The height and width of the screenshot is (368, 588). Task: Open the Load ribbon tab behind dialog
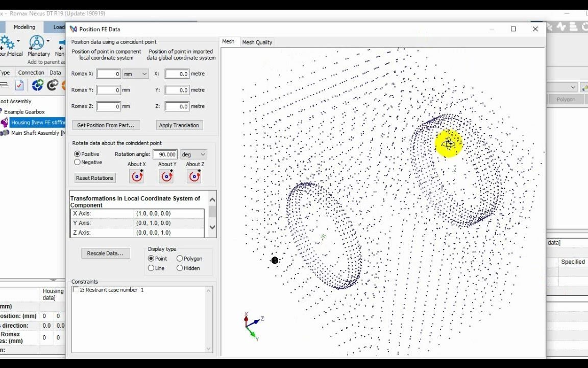tap(58, 27)
